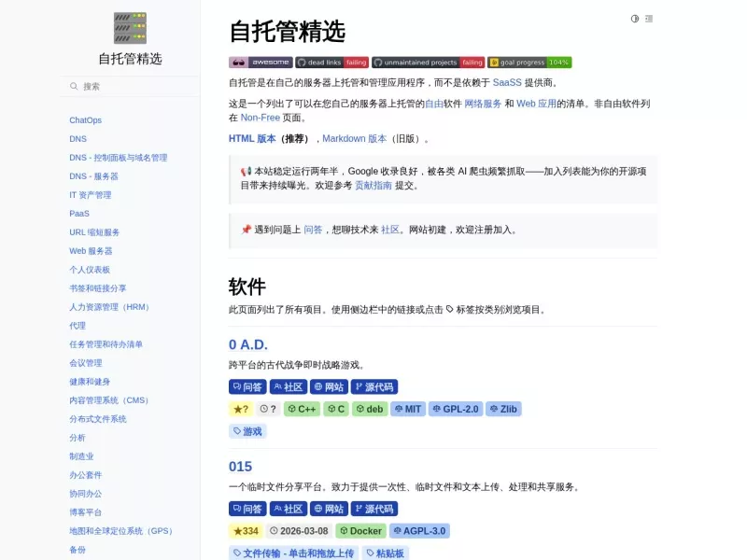Click the Zlib license tag
This screenshot has height=560, width=747.
(x=503, y=409)
